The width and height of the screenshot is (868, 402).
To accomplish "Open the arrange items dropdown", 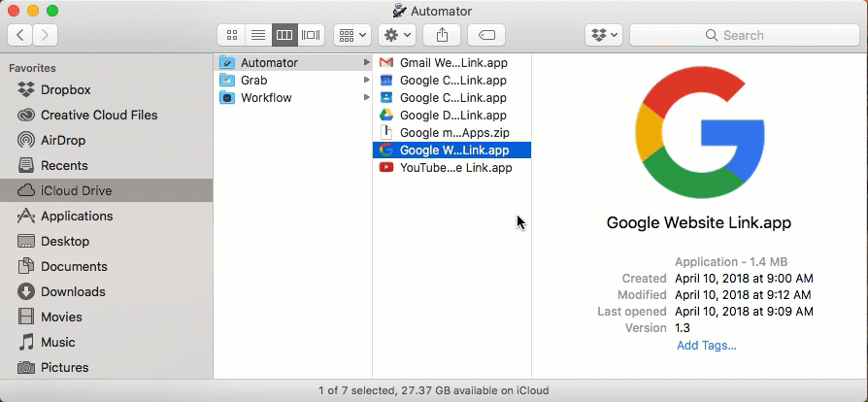I will point(351,35).
